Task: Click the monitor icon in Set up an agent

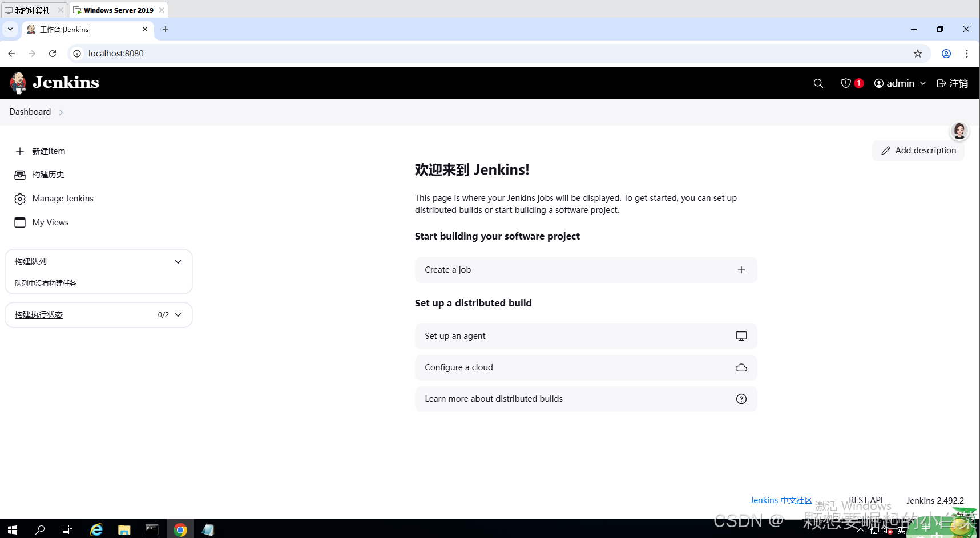Action: (741, 336)
